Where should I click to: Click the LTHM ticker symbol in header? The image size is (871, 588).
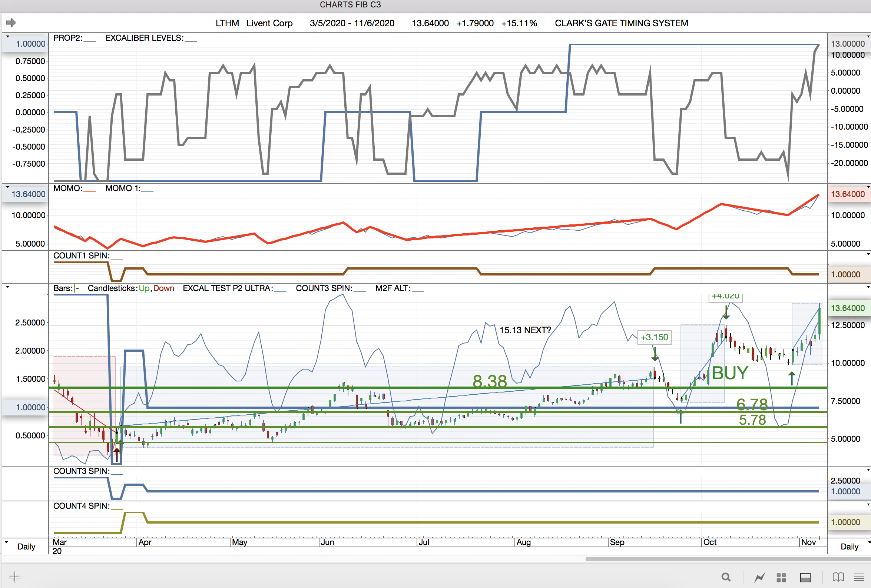click(227, 23)
